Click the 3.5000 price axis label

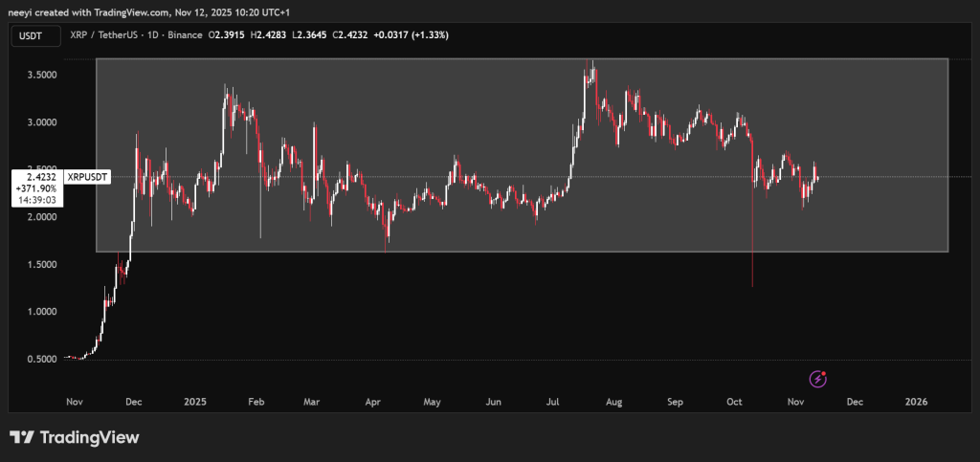[38, 75]
